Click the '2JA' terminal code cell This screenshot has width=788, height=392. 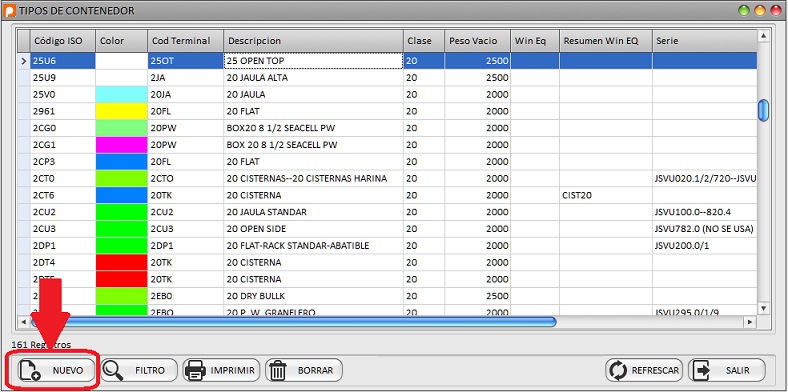185,78
